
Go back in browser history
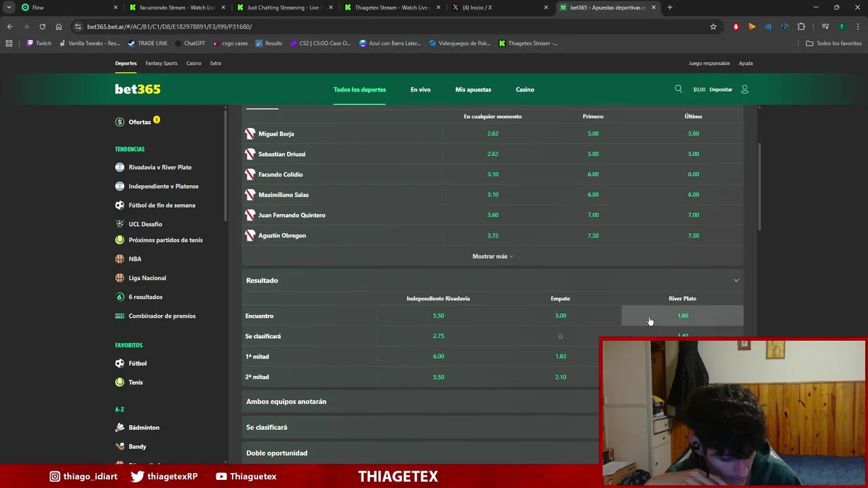tap(9, 26)
